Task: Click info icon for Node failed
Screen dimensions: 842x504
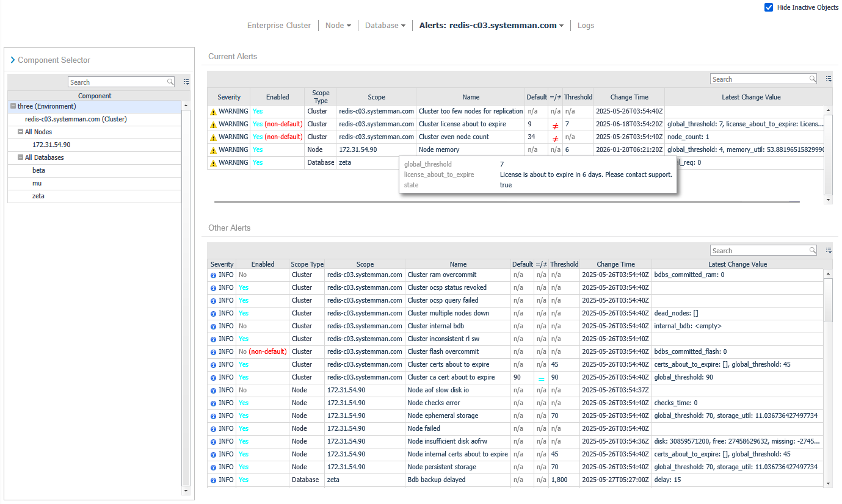Action: click(213, 429)
